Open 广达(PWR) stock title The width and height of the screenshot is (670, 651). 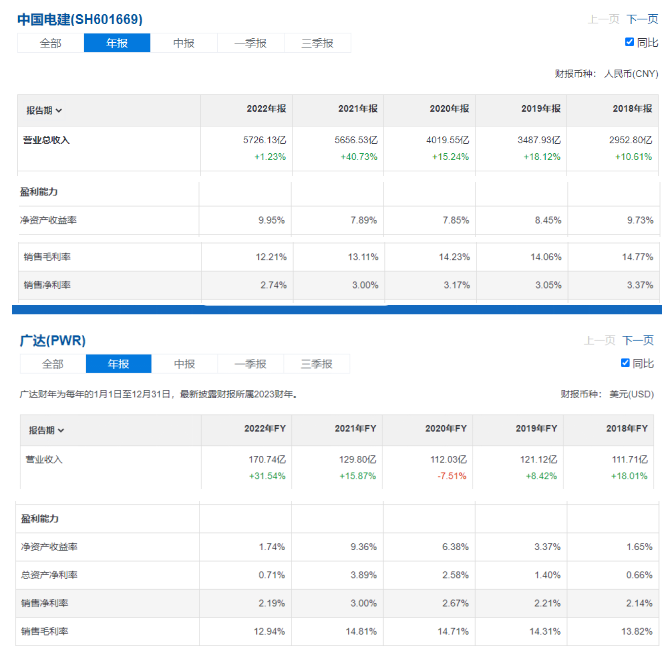(53, 340)
